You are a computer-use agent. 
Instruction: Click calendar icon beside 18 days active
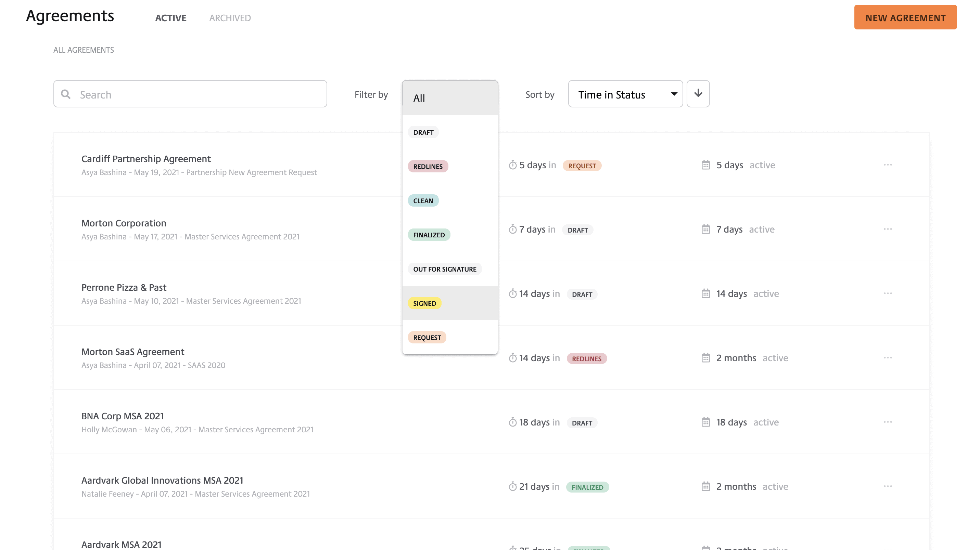tap(706, 422)
